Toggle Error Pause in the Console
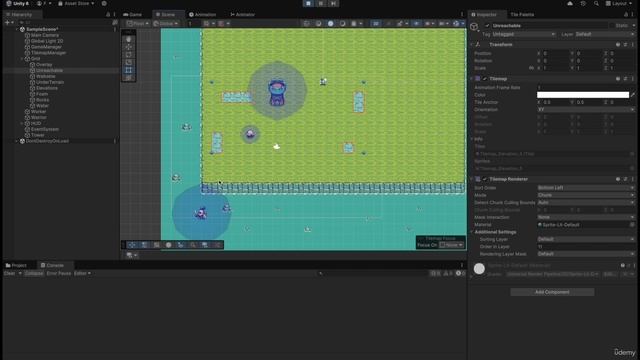This screenshot has height=360, width=640. [59, 273]
